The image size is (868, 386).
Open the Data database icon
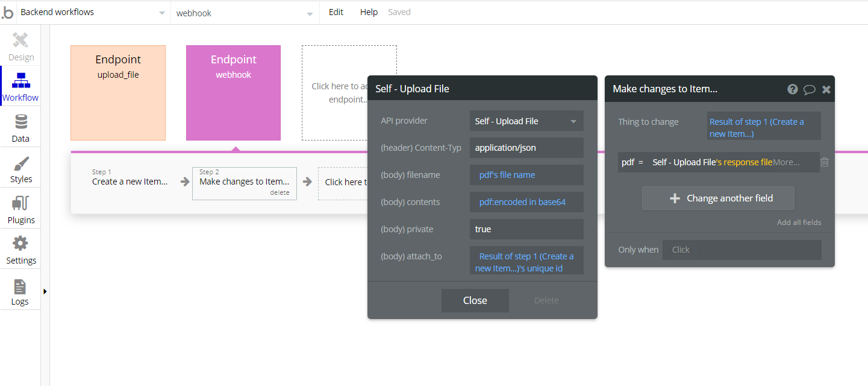point(20,122)
